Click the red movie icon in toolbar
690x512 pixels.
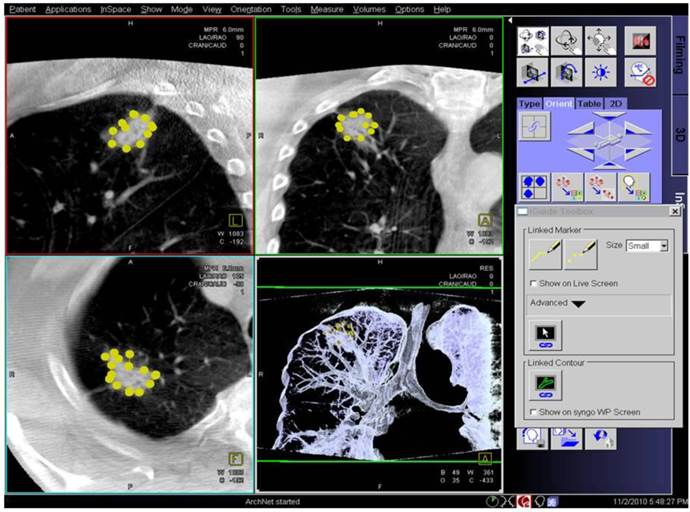640,39
